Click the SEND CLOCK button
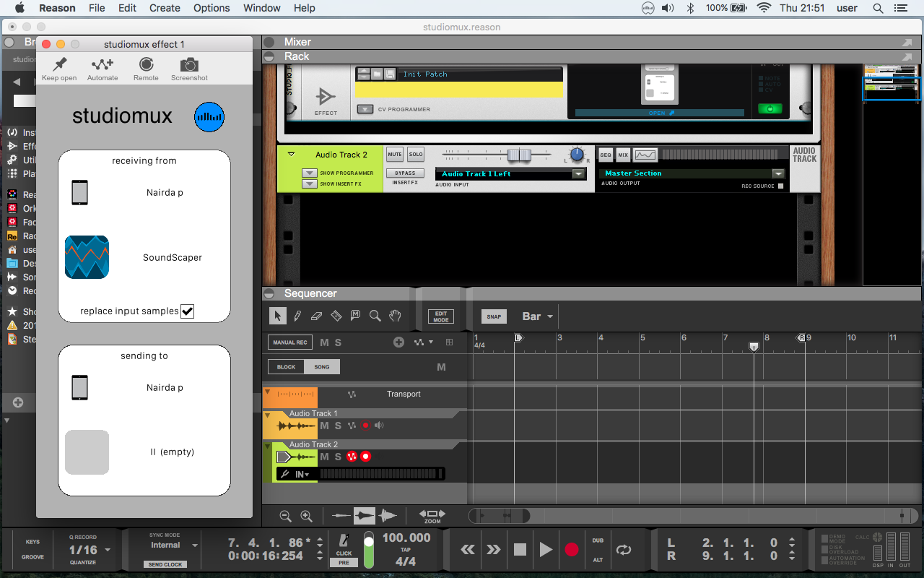924x578 pixels. (165, 564)
